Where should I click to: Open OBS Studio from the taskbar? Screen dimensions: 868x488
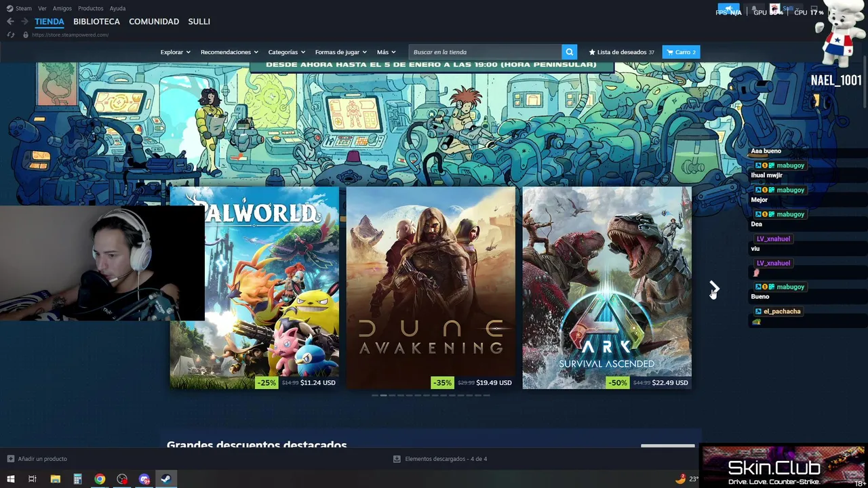click(122, 479)
